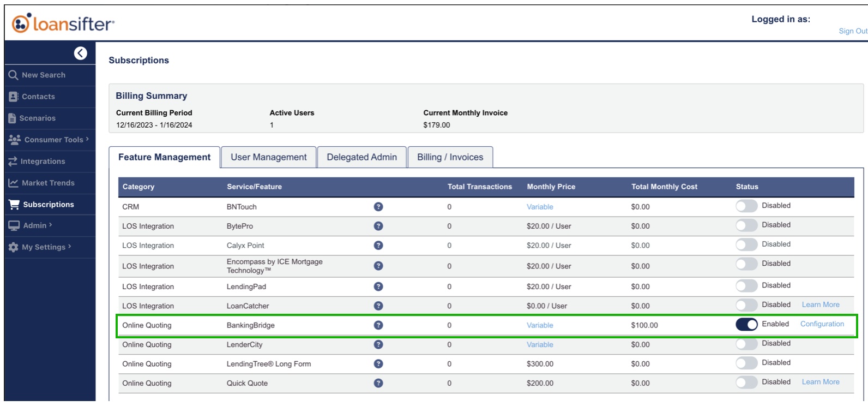The height and width of the screenshot is (406, 868).
Task: Click the Monthly Price column header
Action: [551, 187]
